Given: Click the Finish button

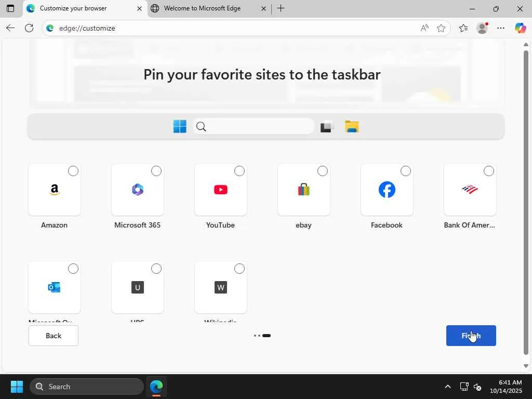Looking at the screenshot, I should coord(471,336).
